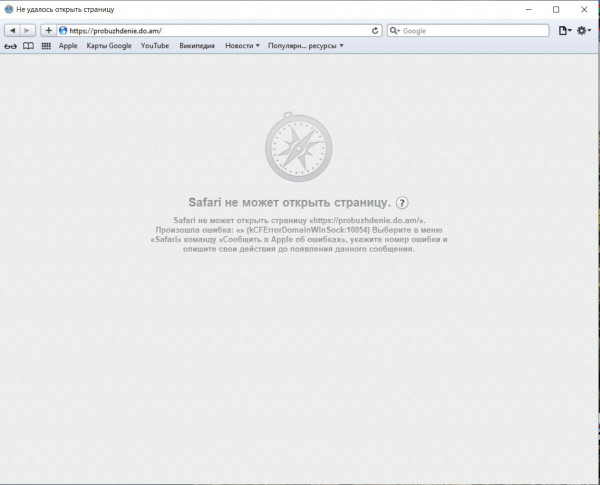Click the window title 'Не удалось открыть страницу'
600x485 pixels.
tap(65, 10)
